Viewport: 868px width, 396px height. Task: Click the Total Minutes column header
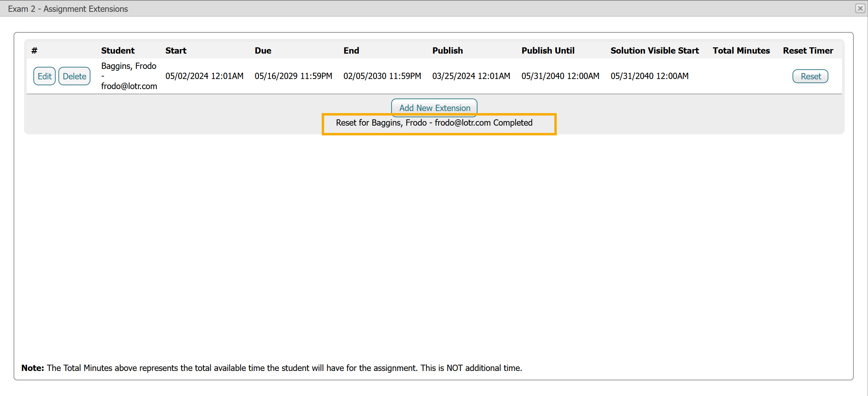tap(741, 50)
